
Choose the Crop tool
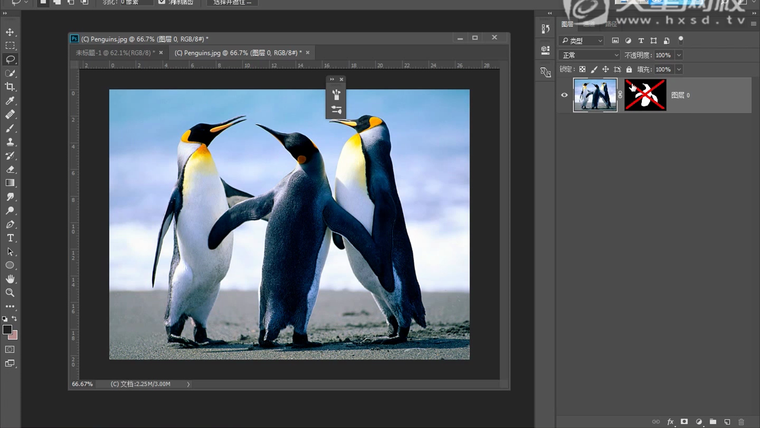[x=10, y=87]
